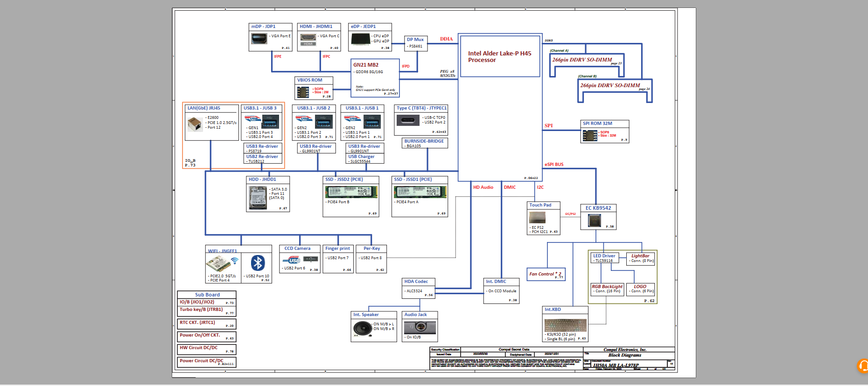Viewport: 868px width, 386px height.
Task: Click the HDMI connector image
Action: (308, 39)
